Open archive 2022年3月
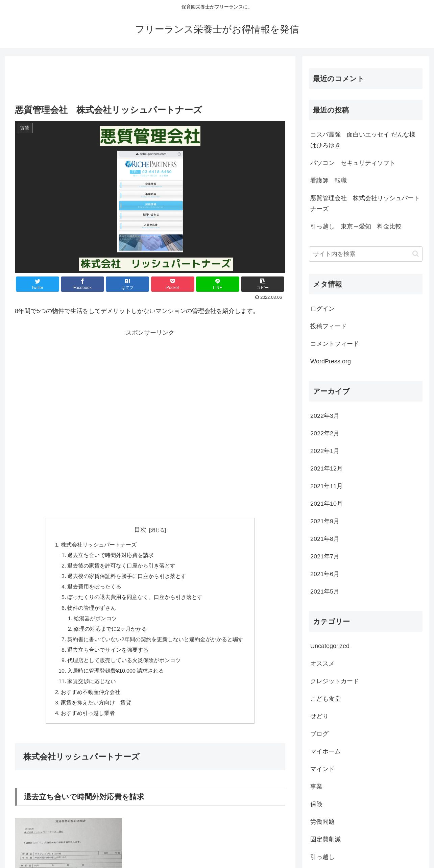Image resolution: width=434 pixels, height=868 pixels. tap(324, 416)
